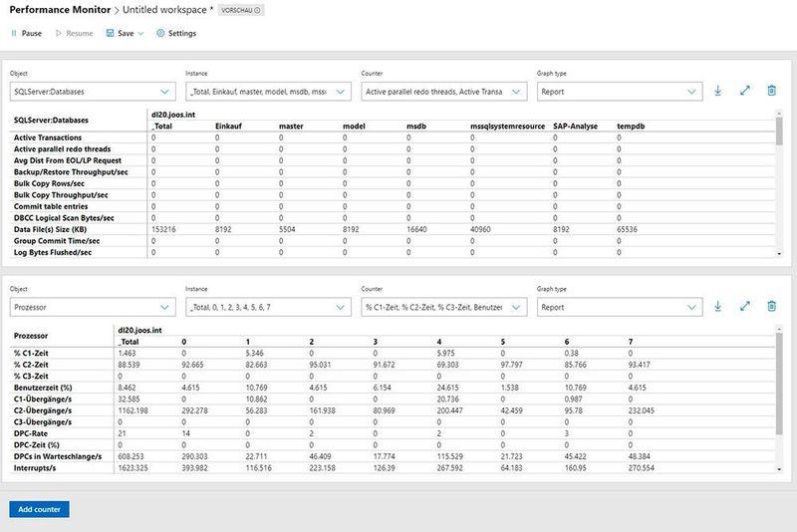Click the Prozessor table scrollbar thumb
This screenshot has height=532, width=797.
click(x=779, y=384)
